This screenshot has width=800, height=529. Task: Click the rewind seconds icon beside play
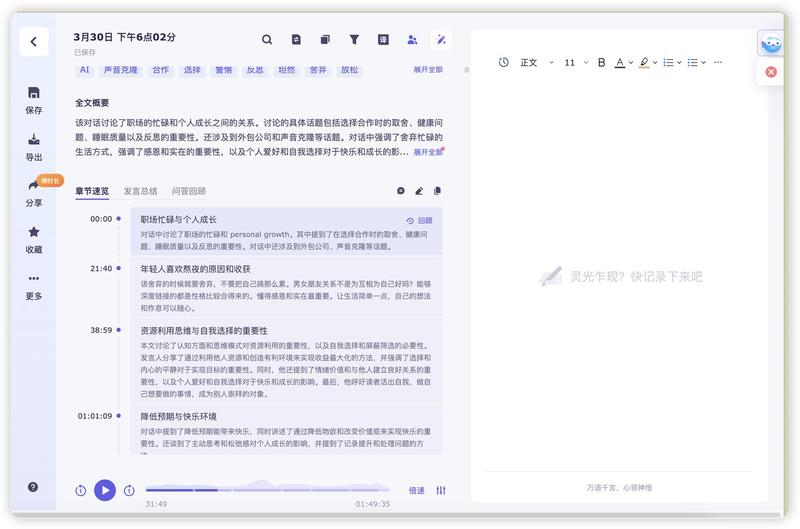click(81, 491)
